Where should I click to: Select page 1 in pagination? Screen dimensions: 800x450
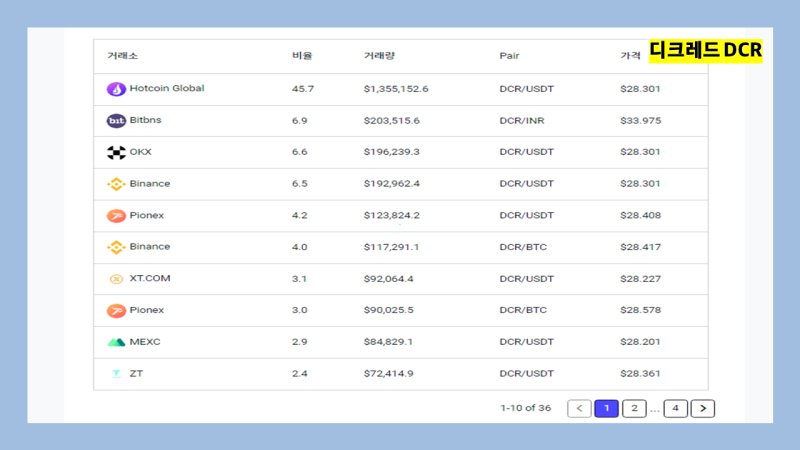[607, 408]
